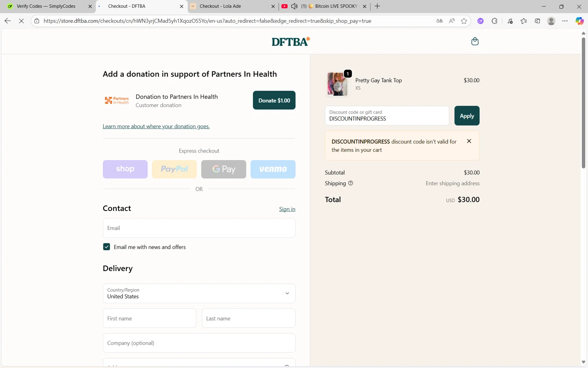Close the Verify Codes SimplyCodes tab
The width and height of the screenshot is (588, 368).
click(90, 6)
